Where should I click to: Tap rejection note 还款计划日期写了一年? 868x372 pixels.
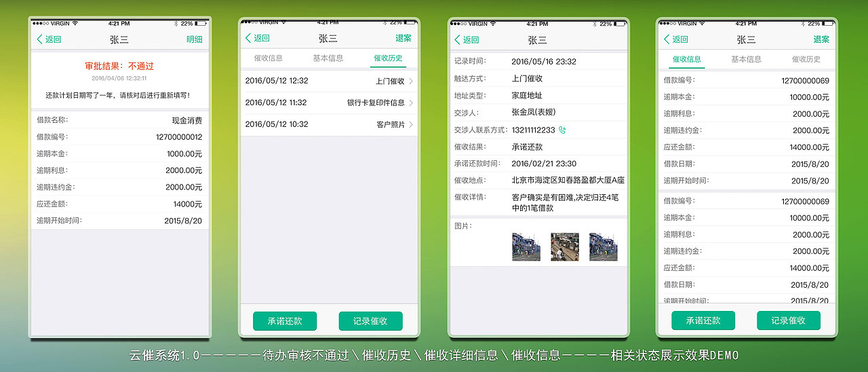[119, 95]
